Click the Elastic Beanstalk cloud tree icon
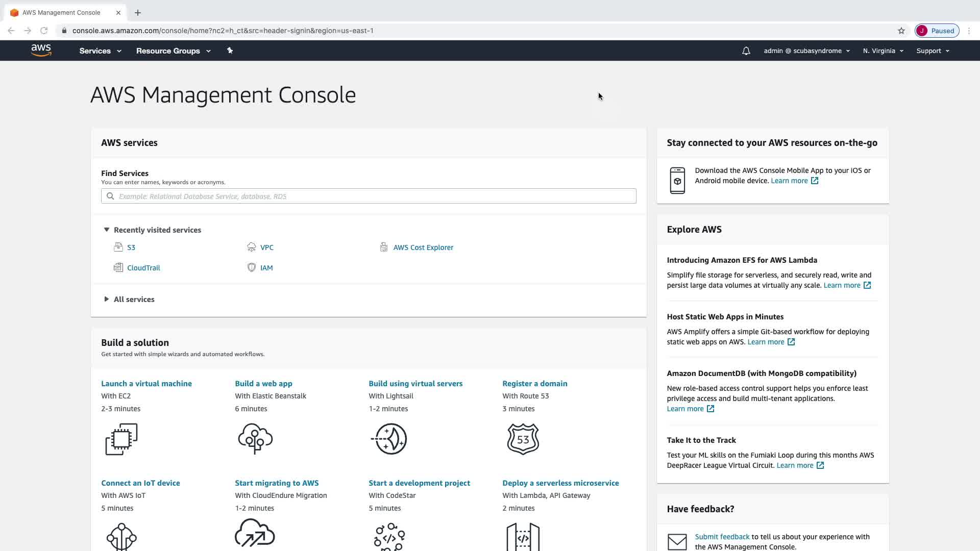980x551 pixels. pyautogui.click(x=255, y=439)
